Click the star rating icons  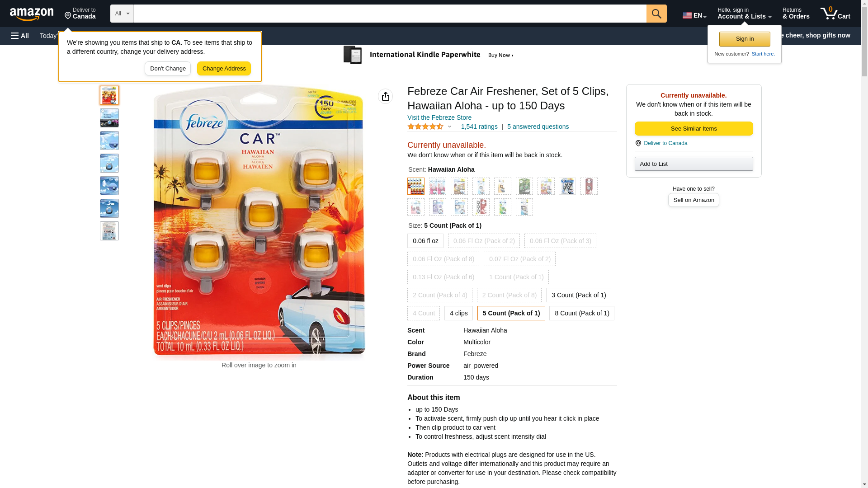[x=425, y=127]
